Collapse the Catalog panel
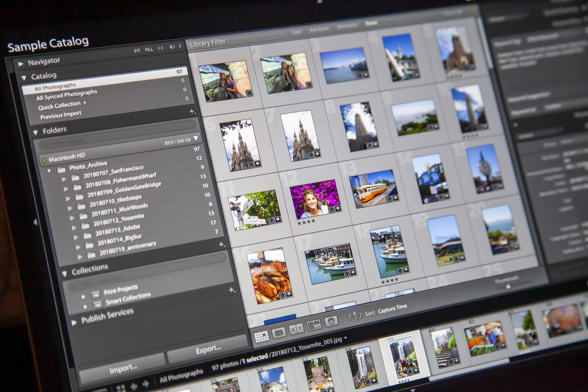 click(x=24, y=78)
